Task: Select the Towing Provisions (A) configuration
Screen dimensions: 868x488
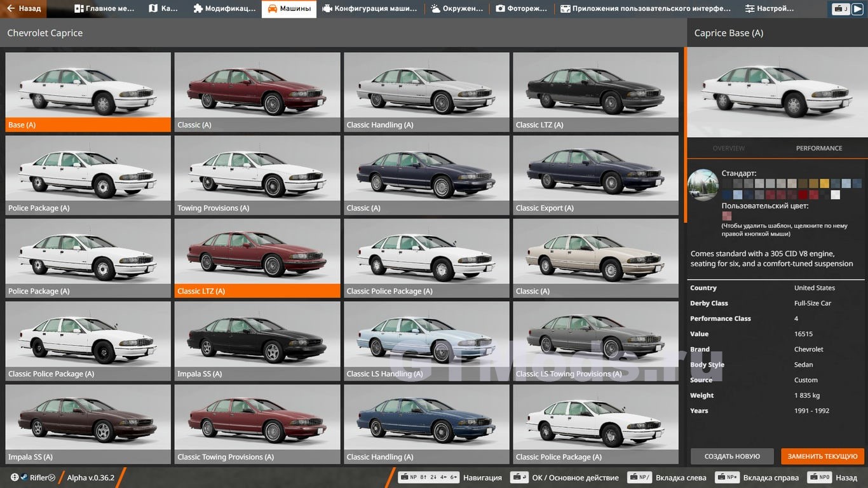Action: [x=257, y=175]
